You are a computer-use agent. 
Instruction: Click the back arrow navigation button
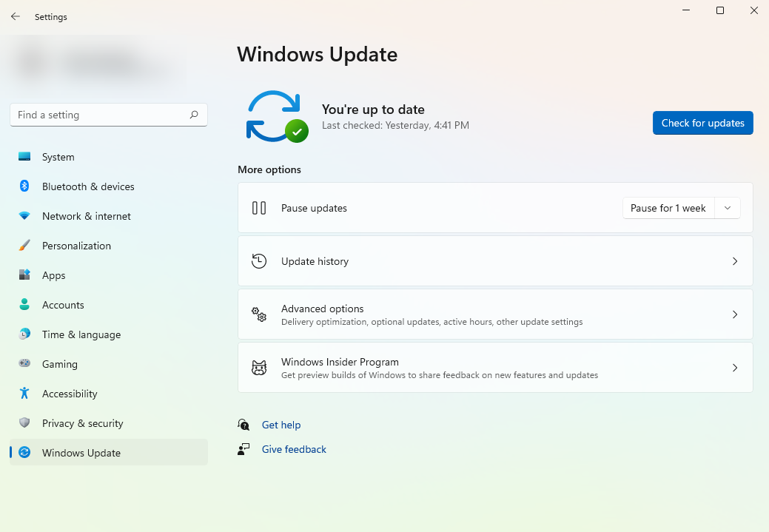(15, 16)
